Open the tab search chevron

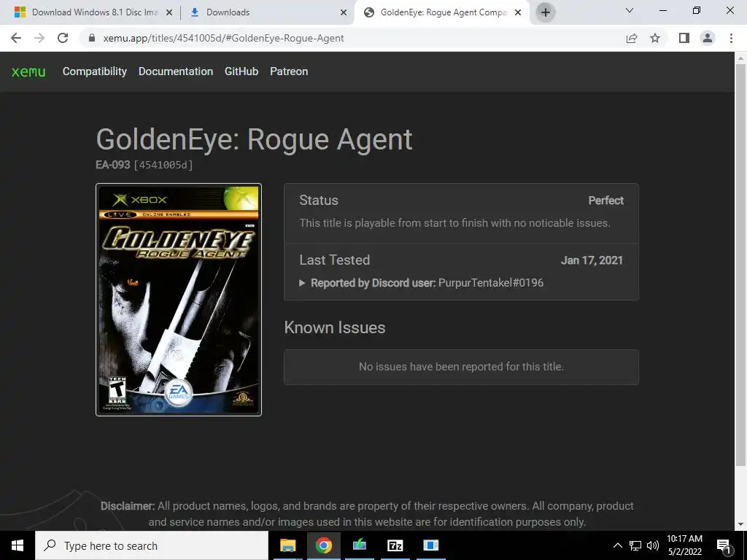tap(630, 10)
